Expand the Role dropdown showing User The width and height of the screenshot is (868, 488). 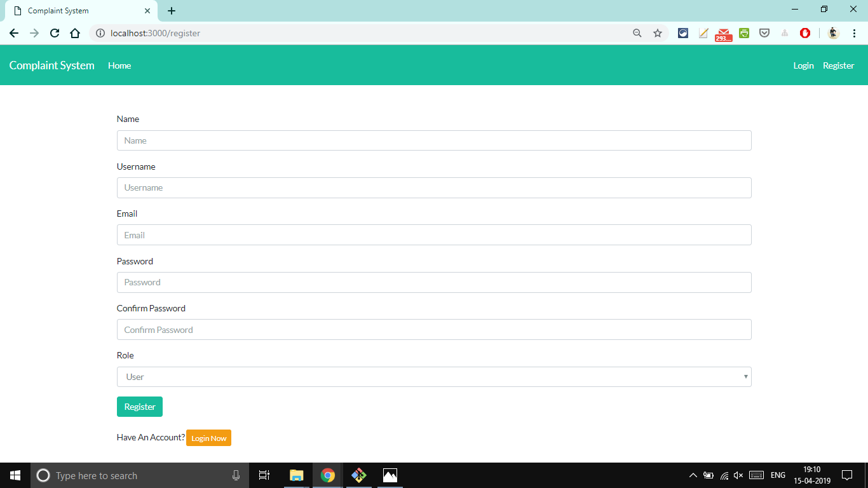coord(434,377)
